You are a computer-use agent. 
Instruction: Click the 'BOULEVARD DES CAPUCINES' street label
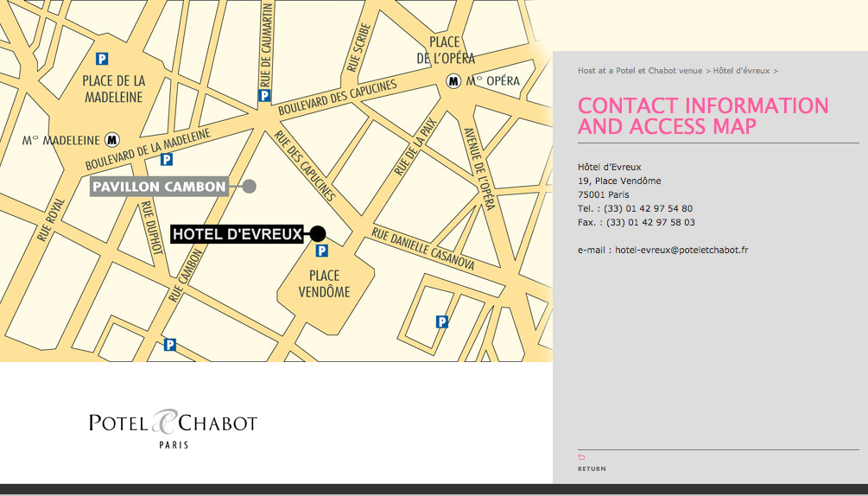click(338, 98)
